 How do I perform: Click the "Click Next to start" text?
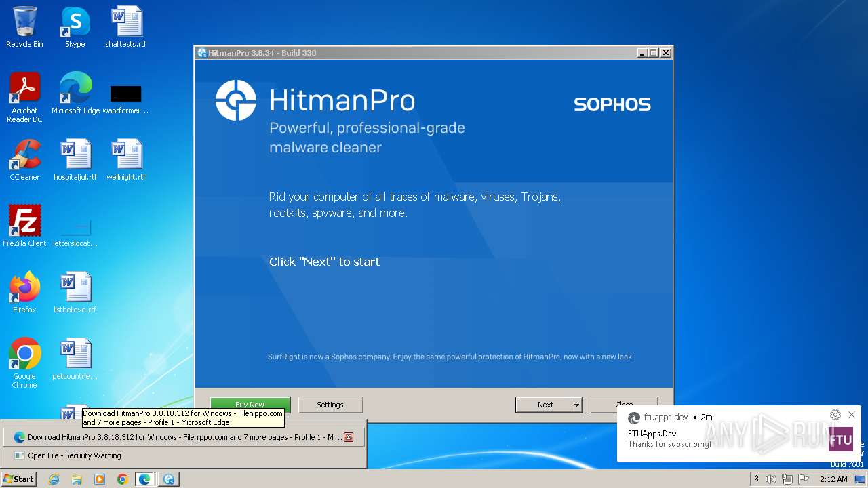point(324,262)
